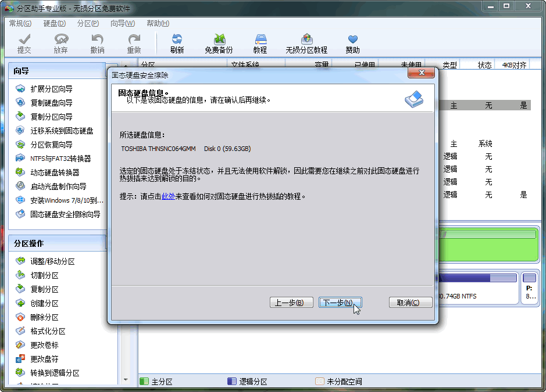Click TOSHIBA THNSNC064GMM disk text

(x=158, y=149)
